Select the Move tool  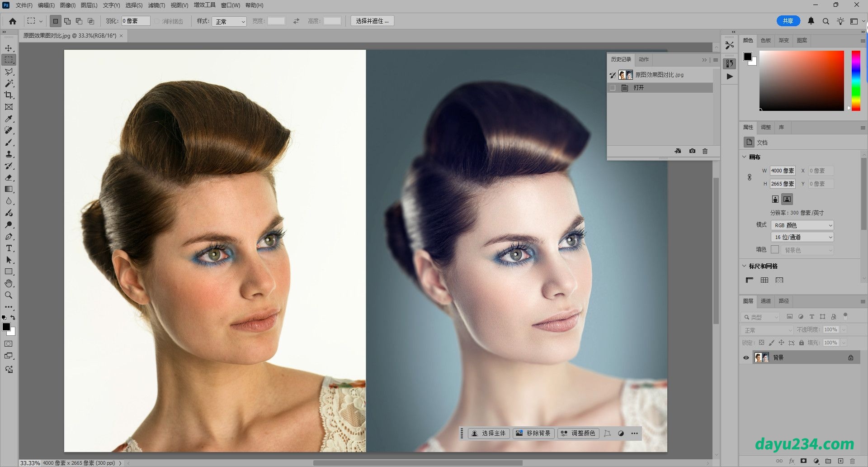9,48
